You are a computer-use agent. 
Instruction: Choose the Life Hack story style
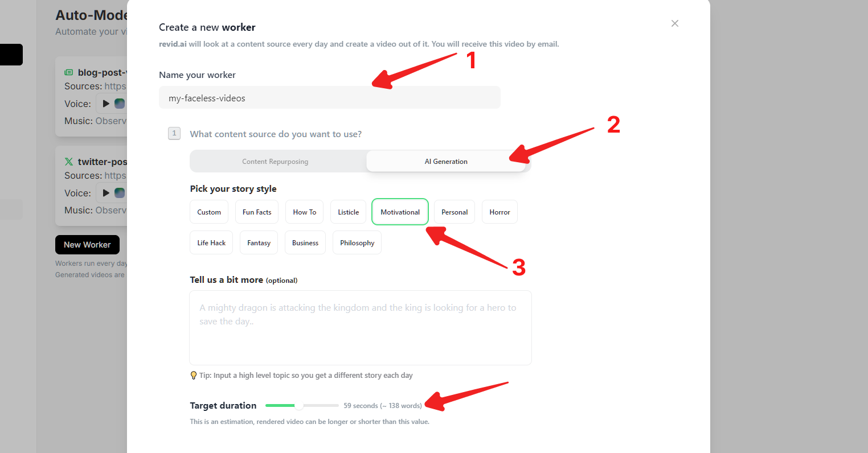[211, 243]
